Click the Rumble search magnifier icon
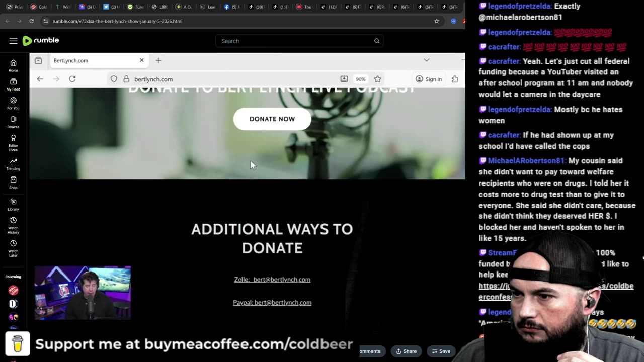644x362 pixels. click(377, 41)
